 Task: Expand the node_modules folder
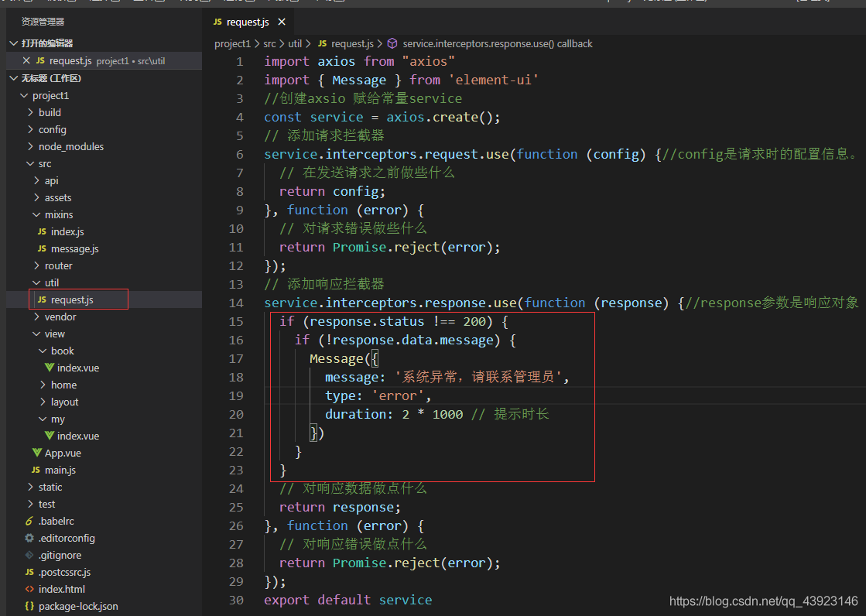30,146
